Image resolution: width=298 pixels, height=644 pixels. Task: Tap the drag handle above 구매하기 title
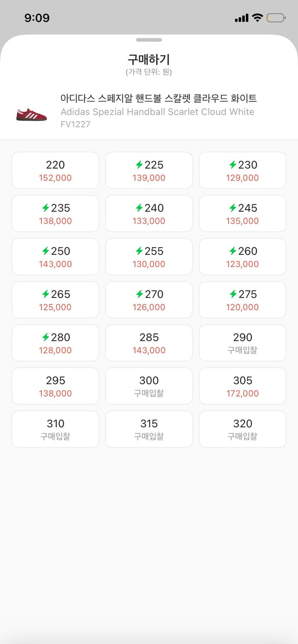tap(149, 40)
